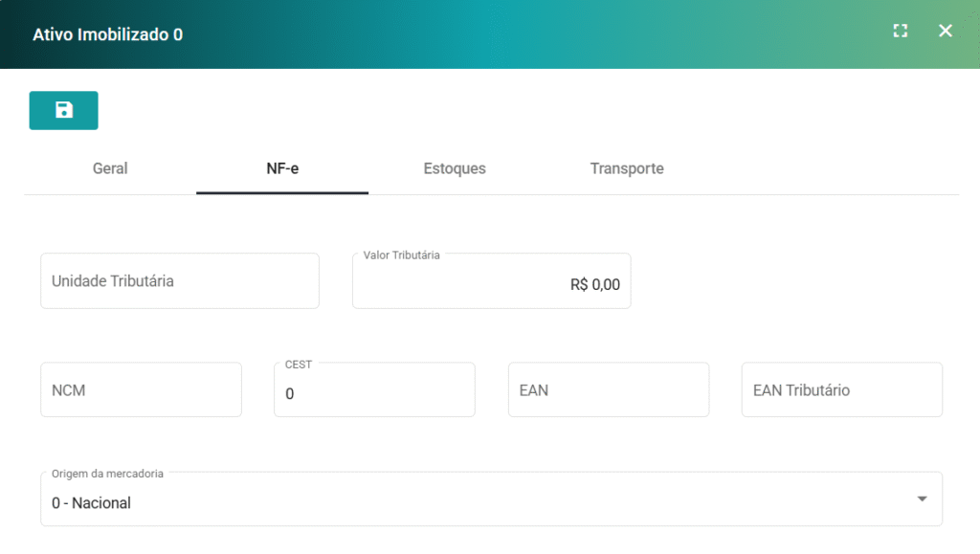The height and width of the screenshot is (554, 980).
Task: Open the Origem da mercadoria dropdown
Action: pos(479,502)
